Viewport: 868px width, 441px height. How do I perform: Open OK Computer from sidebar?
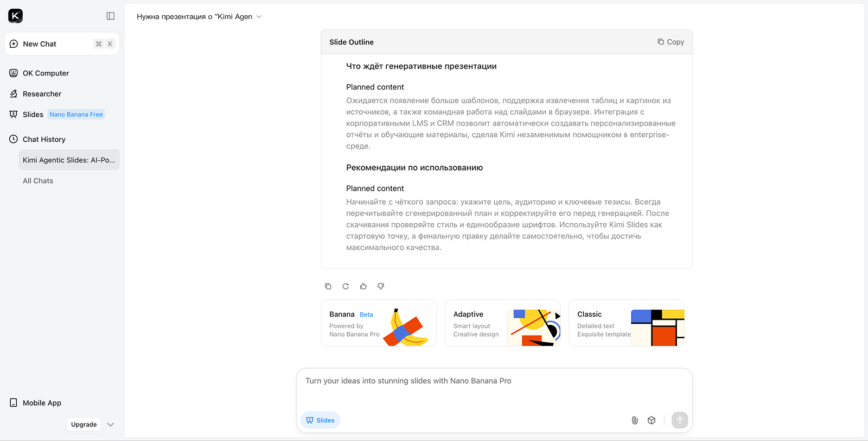(x=46, y=73)
